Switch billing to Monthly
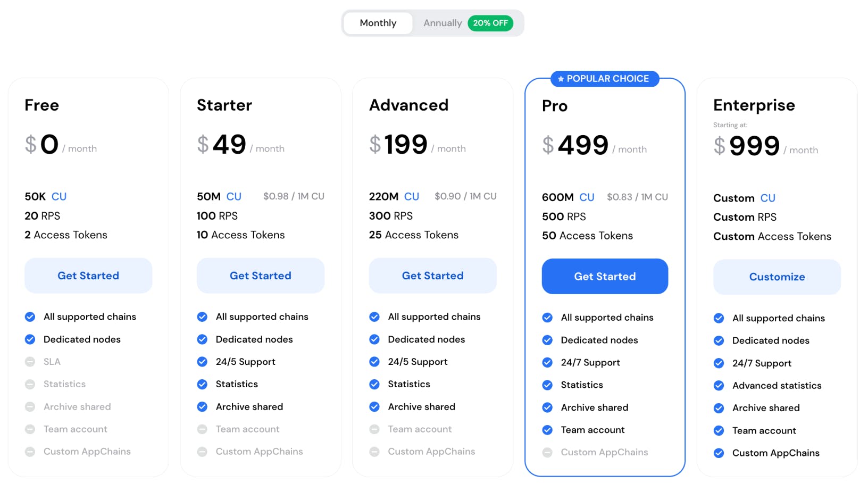 click(x=378, y=23)
